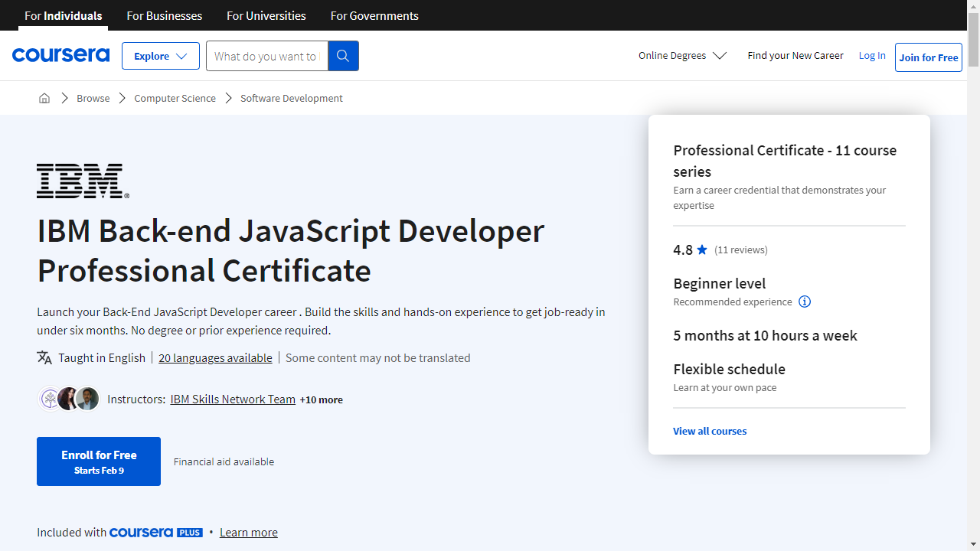This screenshot has width=980, height=551.
Task: Select the For Universities tab
Action: (x=266, y=15)
